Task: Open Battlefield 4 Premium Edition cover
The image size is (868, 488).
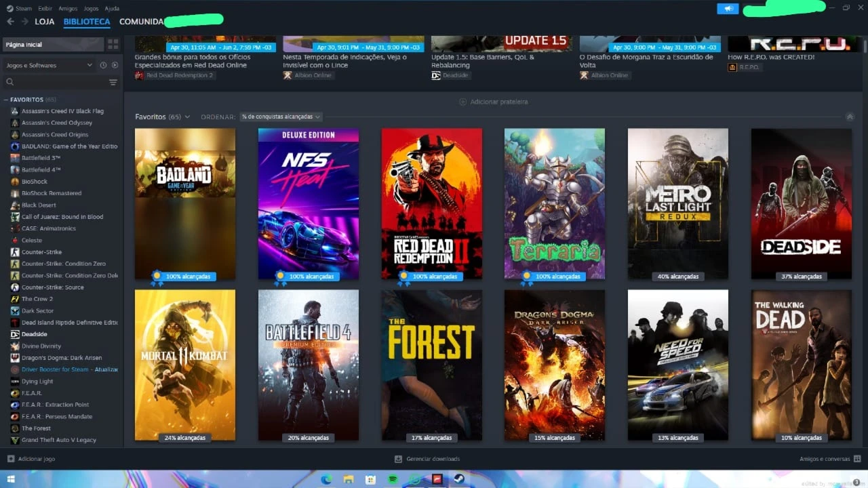Action: pos(309,365)
